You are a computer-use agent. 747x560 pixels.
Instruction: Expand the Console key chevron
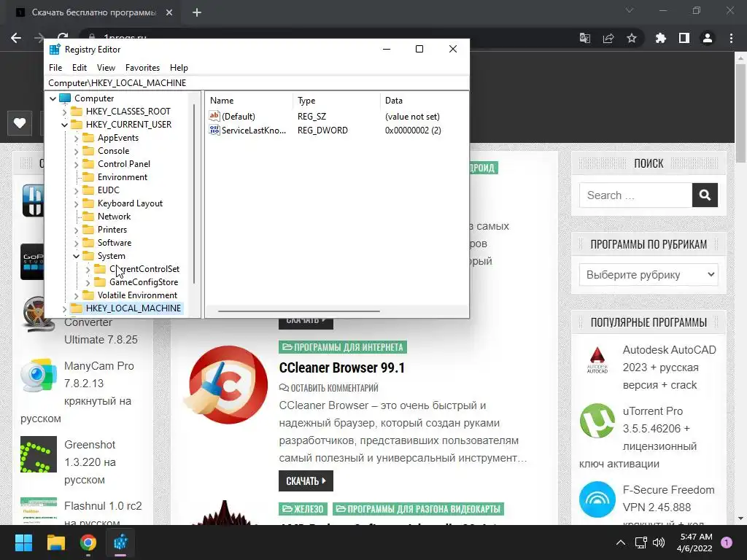pos(76,151)
